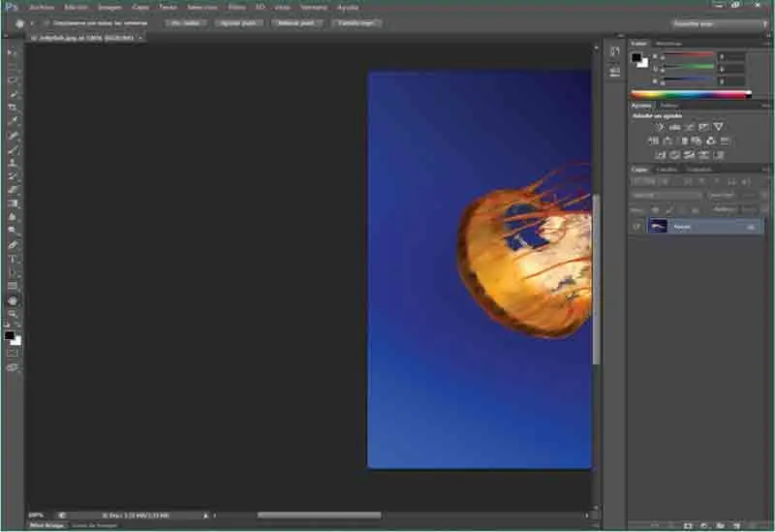Click the Fondo layer thumbnail
Image resolution: width=775 pixels, height=532 pixels.
[x=658, y=226]
